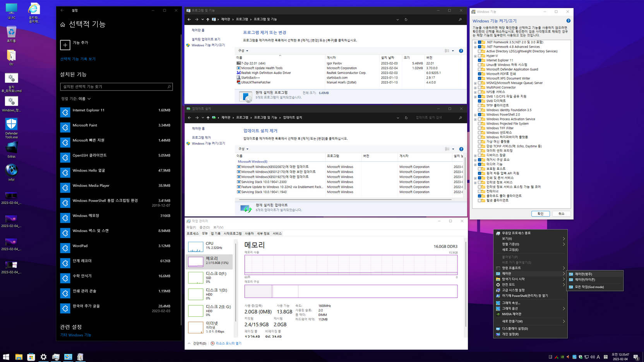Click 7-Zip 22.01 program icon in list
Image resolution: width=644 pixels, height=362 pixels.
239,63
